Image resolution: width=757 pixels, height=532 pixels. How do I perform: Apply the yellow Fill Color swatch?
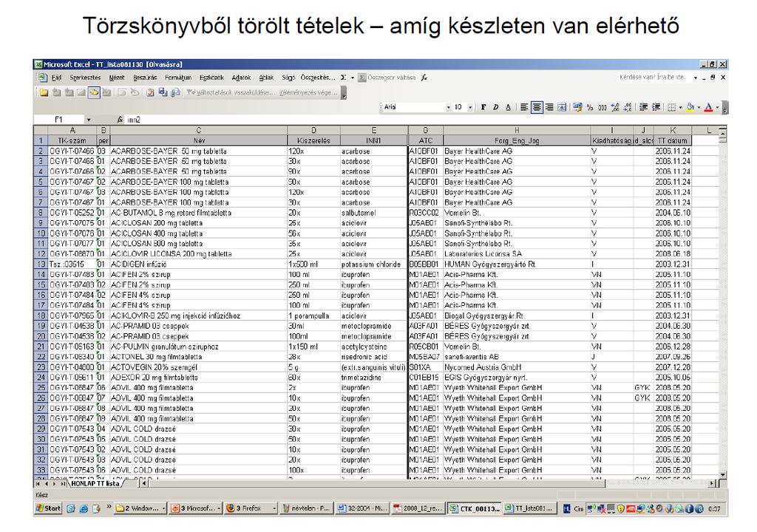click(x=690, y=108)
